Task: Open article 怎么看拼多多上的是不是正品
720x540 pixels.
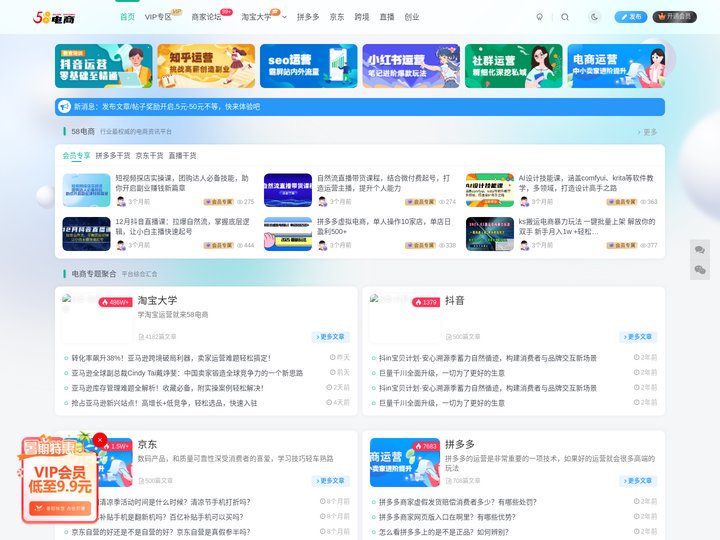Action: (444, 532)
